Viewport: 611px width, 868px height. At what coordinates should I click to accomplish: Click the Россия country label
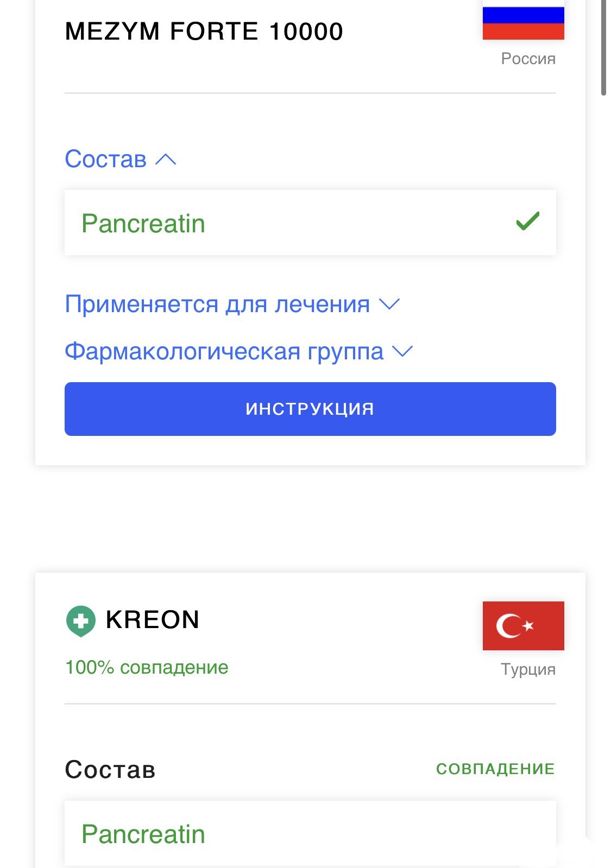click(x=528, y=59)
